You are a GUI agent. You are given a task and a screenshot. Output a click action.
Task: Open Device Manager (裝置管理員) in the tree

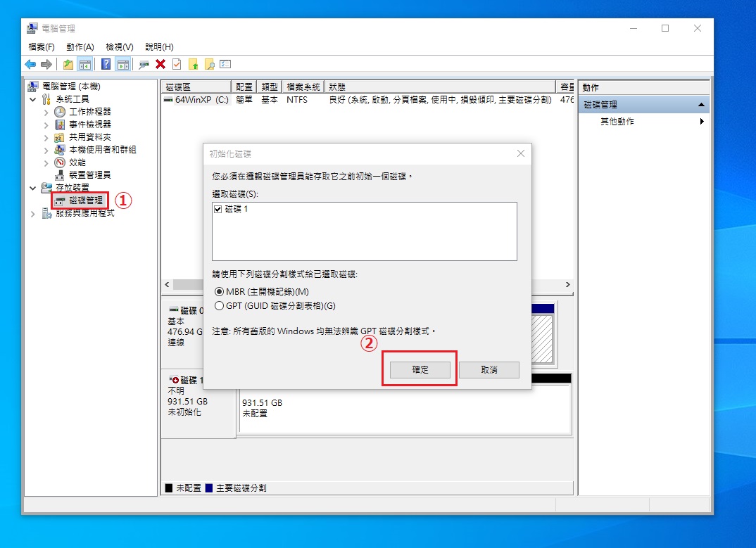click(89, 174)
